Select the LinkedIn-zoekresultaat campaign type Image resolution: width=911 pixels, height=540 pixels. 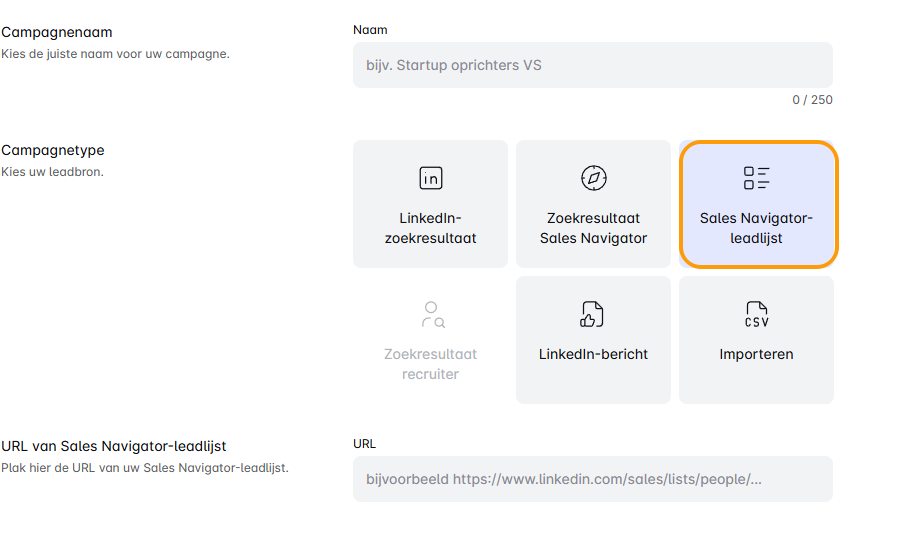pyautogui.click(x=430, y=228)
